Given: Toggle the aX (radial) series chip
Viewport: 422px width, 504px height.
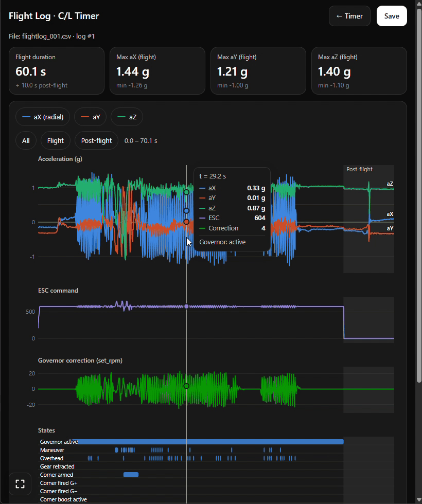Looking at the screenshot, I should coord(43,117).
